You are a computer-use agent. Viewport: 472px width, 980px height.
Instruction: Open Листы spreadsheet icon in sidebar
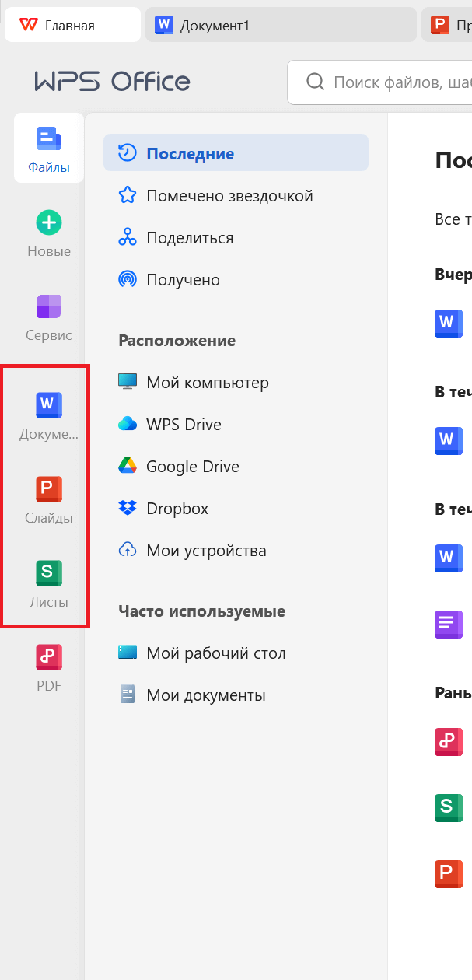[x=49, y=573]
